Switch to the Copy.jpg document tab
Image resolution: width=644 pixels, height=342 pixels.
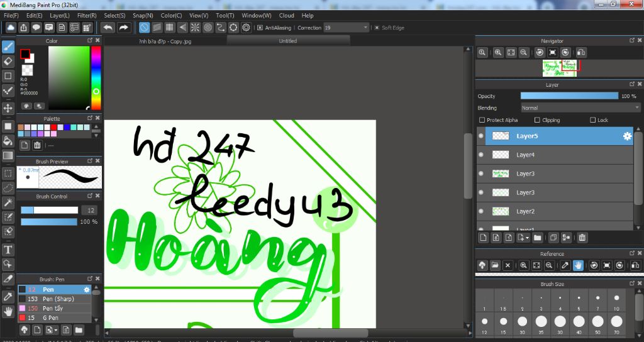[165, 41]
